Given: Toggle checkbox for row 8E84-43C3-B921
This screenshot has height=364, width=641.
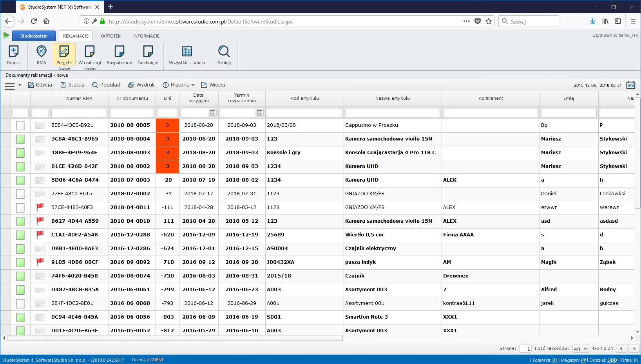Looking at the screenshot, I should (20, 125).
